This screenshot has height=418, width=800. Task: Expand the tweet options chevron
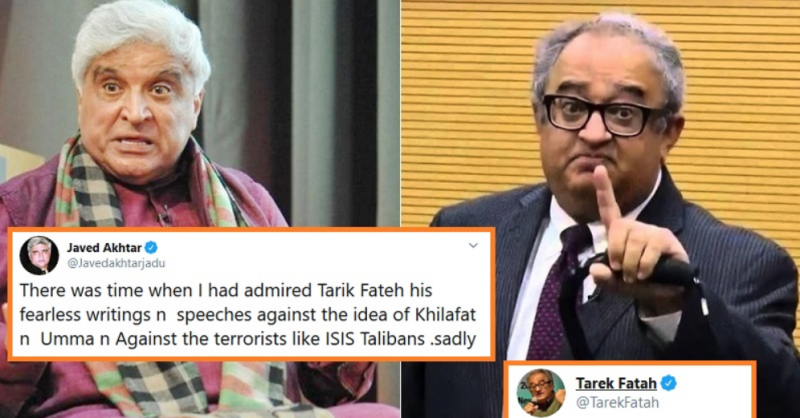(473, 245)
